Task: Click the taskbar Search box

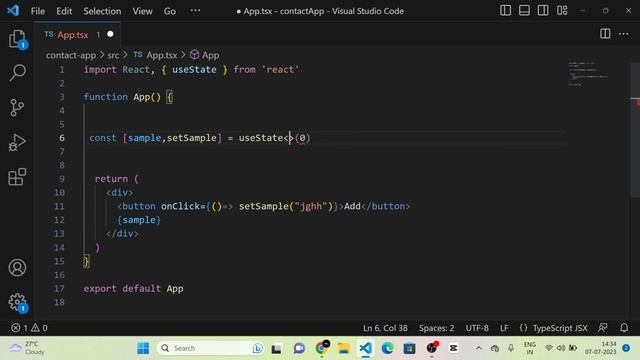Action: coord(211,348)
